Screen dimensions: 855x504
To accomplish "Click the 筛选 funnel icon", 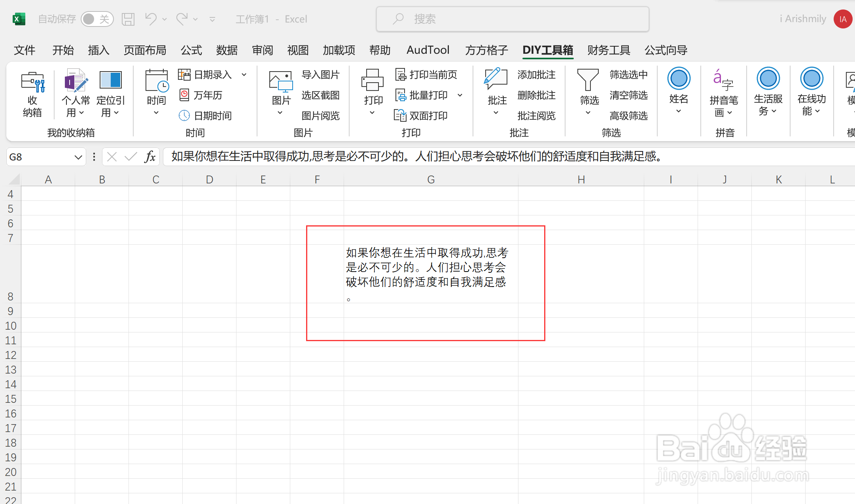I will coord(588,80).
